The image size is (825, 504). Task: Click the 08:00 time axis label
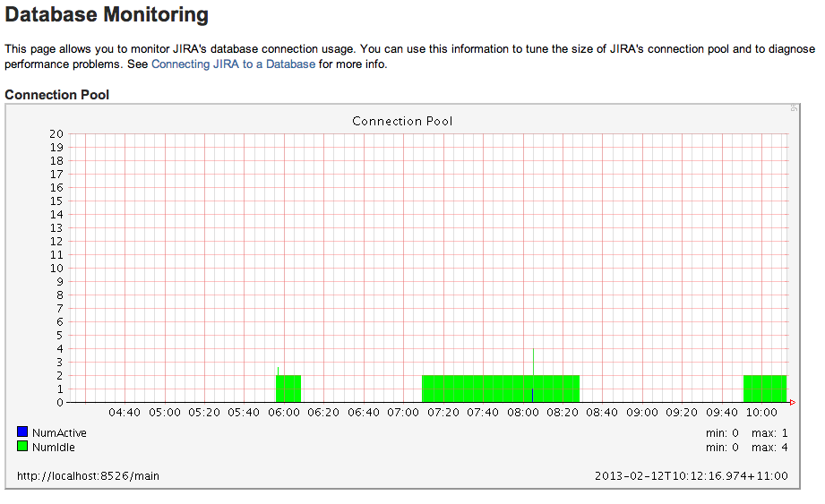pyautogui.click(x=522, y=412)
